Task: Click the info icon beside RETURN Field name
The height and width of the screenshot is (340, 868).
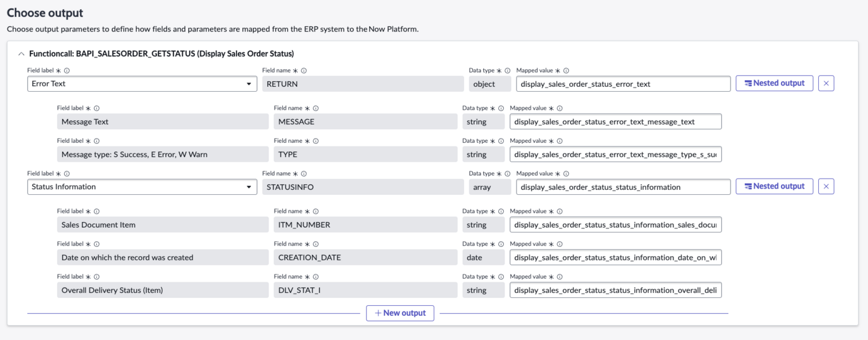Action: (304, 71)
